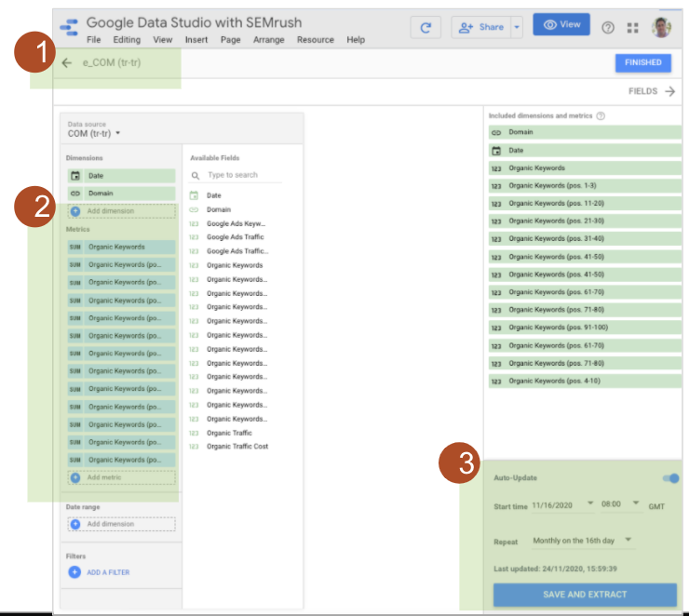
Task: Click the refresh data icon in header
Action: 426,28
